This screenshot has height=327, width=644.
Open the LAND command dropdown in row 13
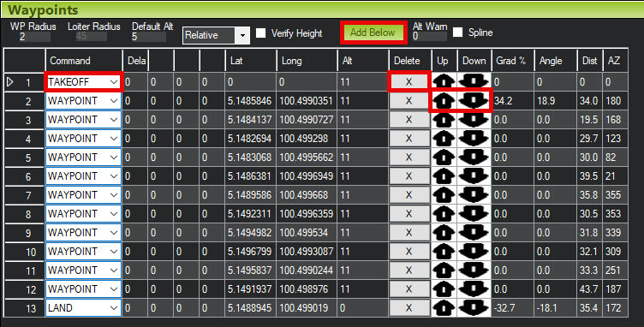click(114, 307)
